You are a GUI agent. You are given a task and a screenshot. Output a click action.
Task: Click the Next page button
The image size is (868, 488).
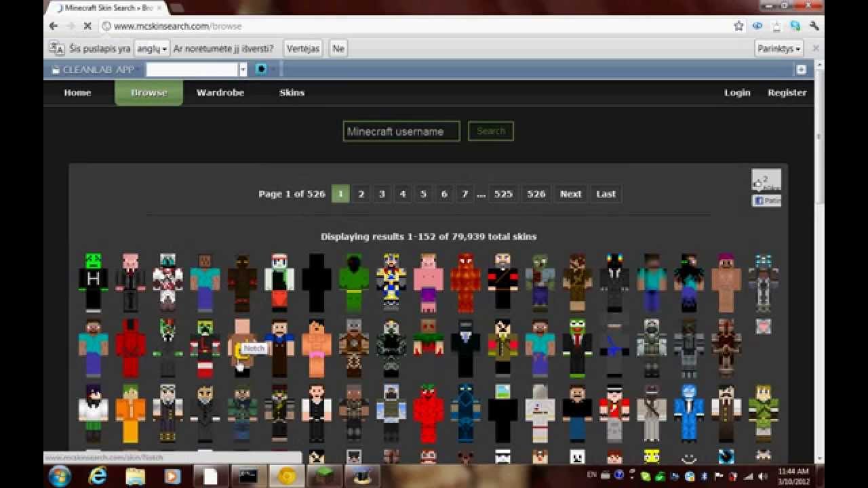[x=570, y=194]
